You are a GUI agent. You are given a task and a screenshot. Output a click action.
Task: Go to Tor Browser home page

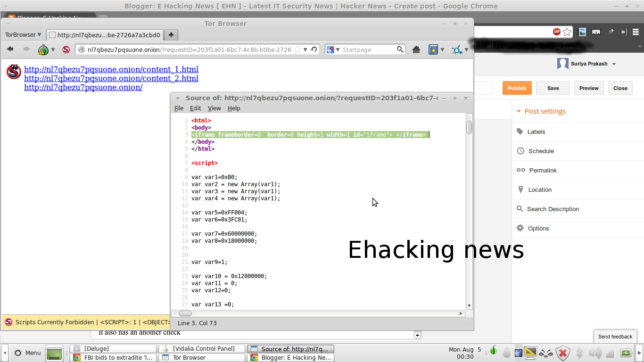[x=416, y=49]
